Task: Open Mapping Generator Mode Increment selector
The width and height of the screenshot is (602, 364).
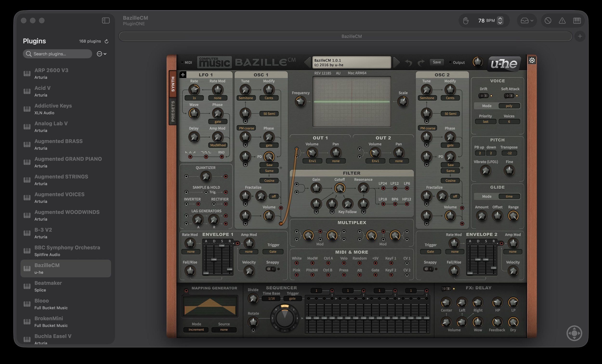Action: click(x=196, y=330)
